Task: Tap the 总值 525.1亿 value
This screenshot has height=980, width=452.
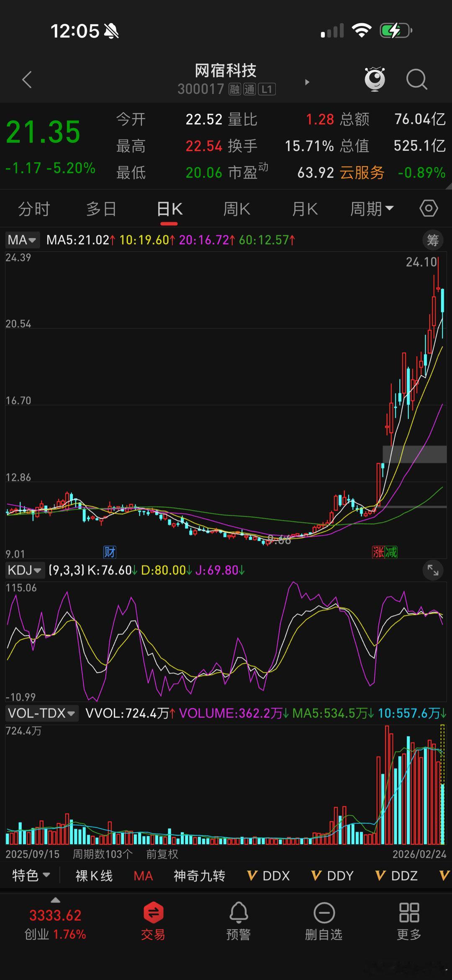Action: (x=419, y=146)
